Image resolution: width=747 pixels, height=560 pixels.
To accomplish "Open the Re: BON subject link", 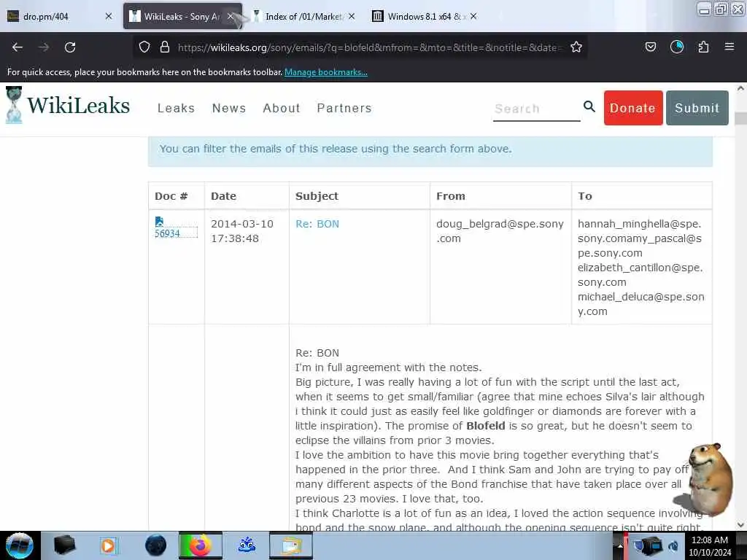I will (317, 224).
